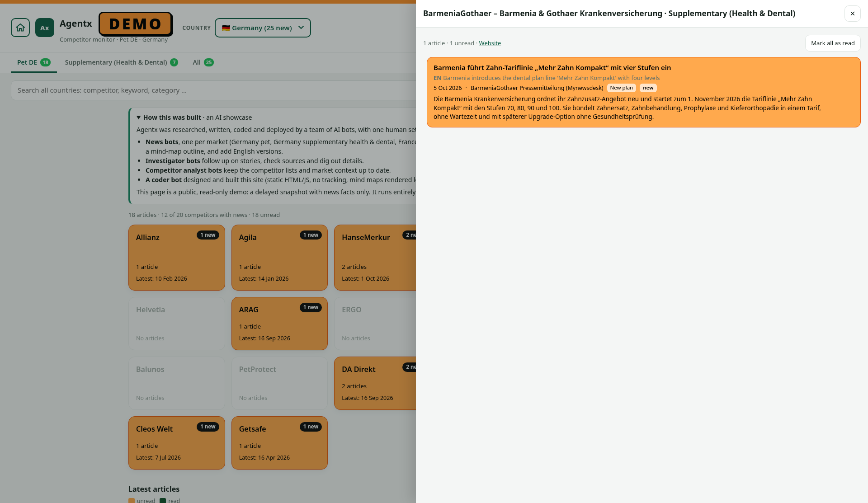The height and width of the screenshot is (503, 868).
Task: Select the Helvetia card
Action: (x=177, y=324)
